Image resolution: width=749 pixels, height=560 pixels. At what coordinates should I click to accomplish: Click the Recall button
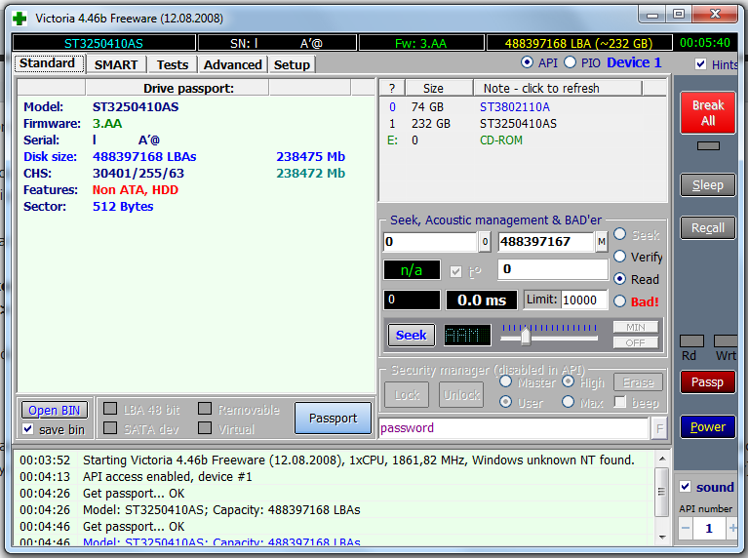[708, 228]
